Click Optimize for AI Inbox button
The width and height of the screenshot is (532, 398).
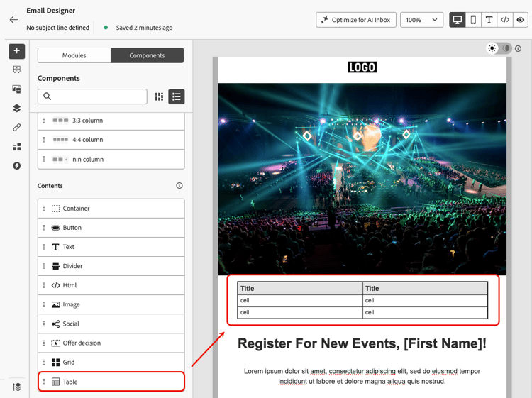356,20
